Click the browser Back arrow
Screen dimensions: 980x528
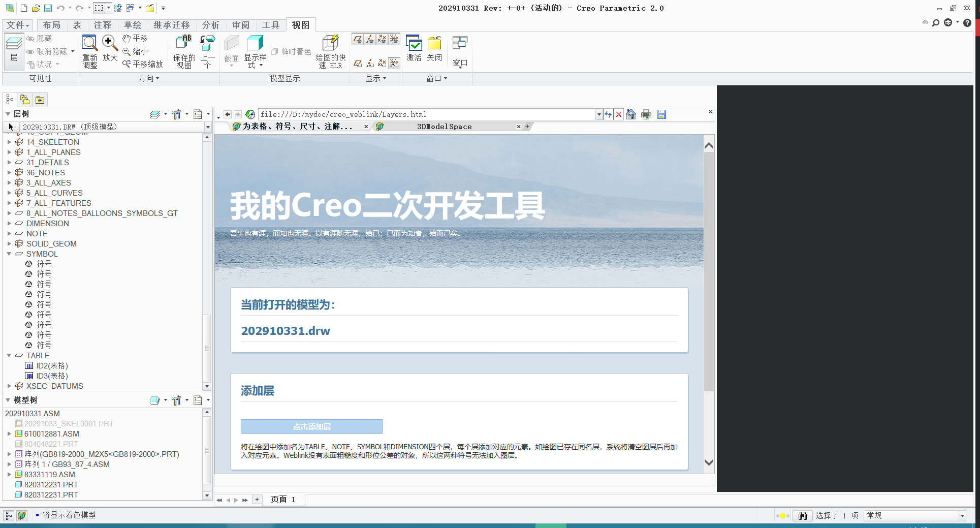(x=228, y=114)
